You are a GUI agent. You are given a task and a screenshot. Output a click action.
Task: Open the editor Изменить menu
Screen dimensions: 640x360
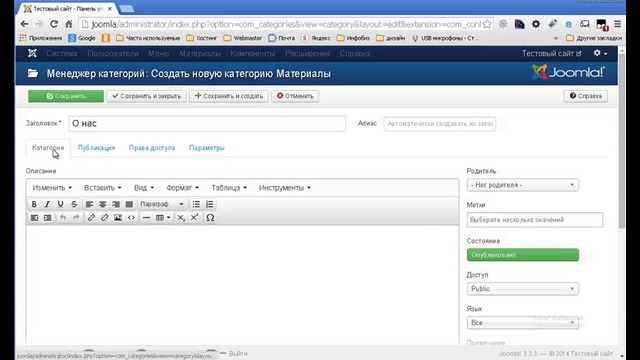pyautogui.click(x=52, y=188)
